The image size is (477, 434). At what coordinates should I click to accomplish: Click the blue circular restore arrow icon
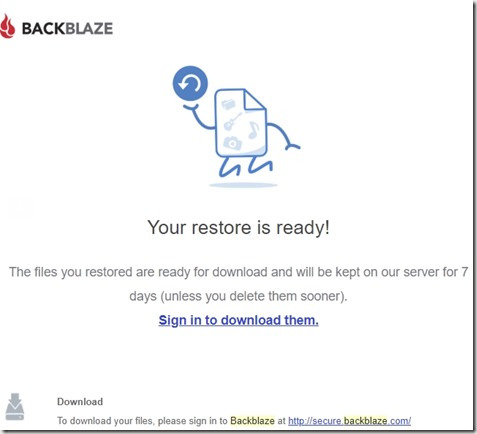[x=190, y=83]
